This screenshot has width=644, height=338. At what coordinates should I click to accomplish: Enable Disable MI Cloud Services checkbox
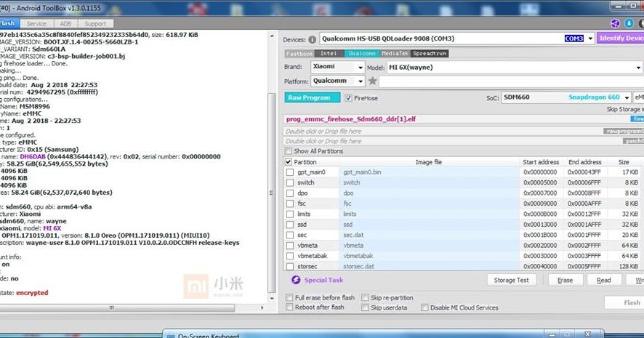coord(424,307)
